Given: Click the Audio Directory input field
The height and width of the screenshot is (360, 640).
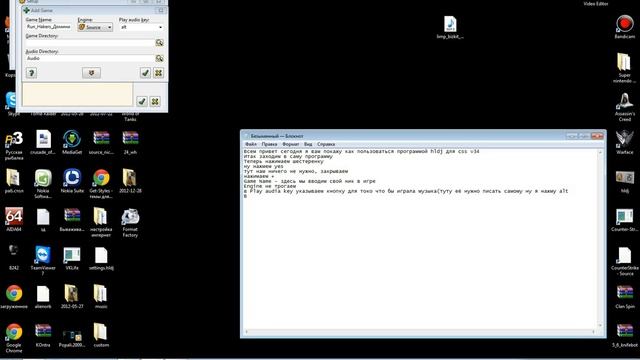Looking at the screenshot, I should [x=90, y=58].
